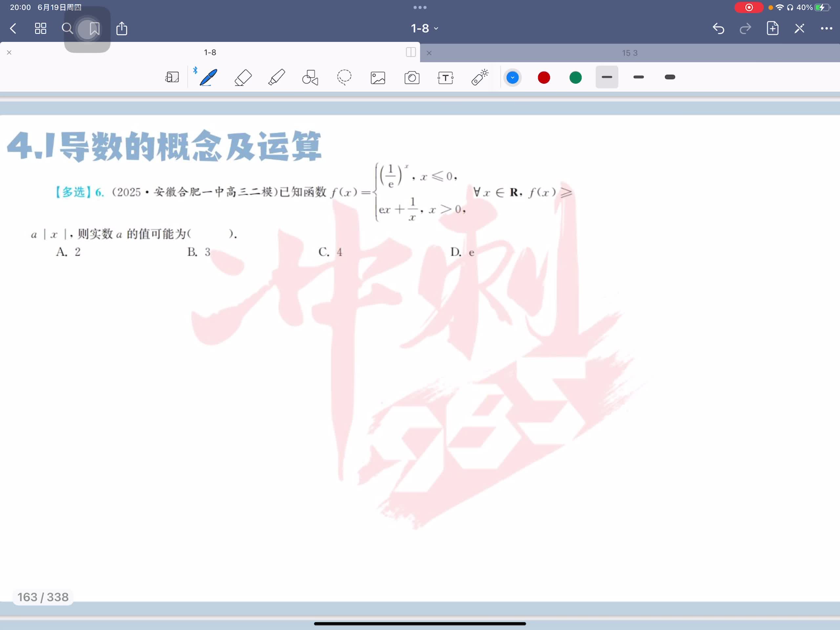Toggle the bookmark for this page
Screen dimensions: 840x630
(x=94, y=29)
